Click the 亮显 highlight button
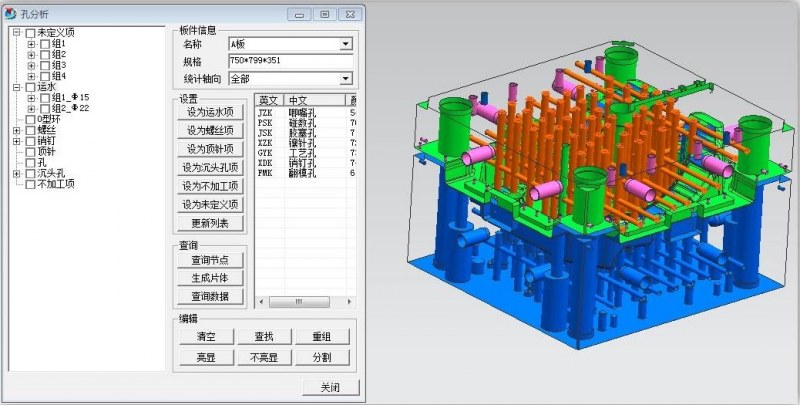800x405 pixels. tap(207, 357)
